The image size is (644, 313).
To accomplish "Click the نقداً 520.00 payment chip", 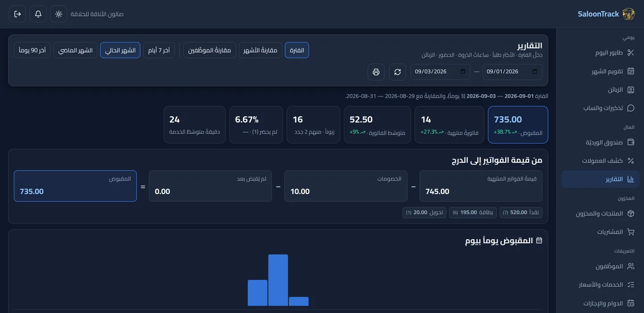I will point(521,212).
